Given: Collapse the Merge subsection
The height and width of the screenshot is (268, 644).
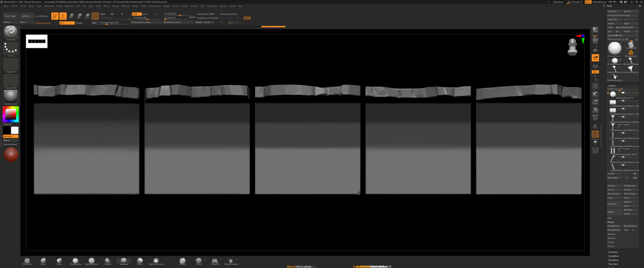Looking at the screenshot, I should [x=610, y=222].
